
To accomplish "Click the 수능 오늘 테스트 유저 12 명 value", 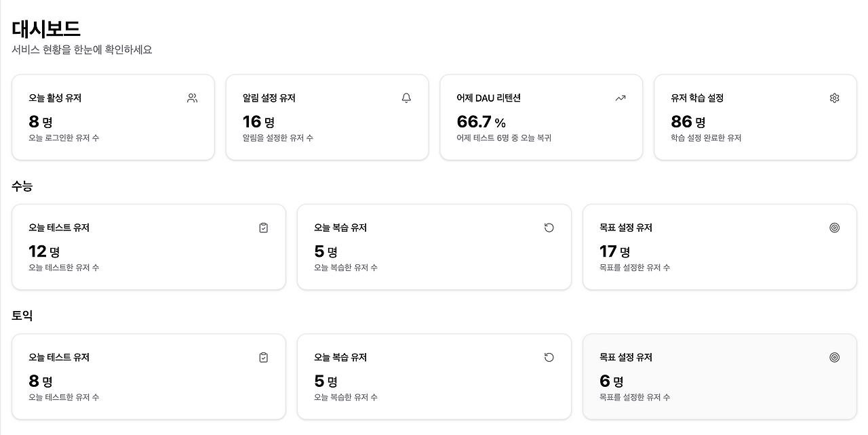I will tap(44, 252).
